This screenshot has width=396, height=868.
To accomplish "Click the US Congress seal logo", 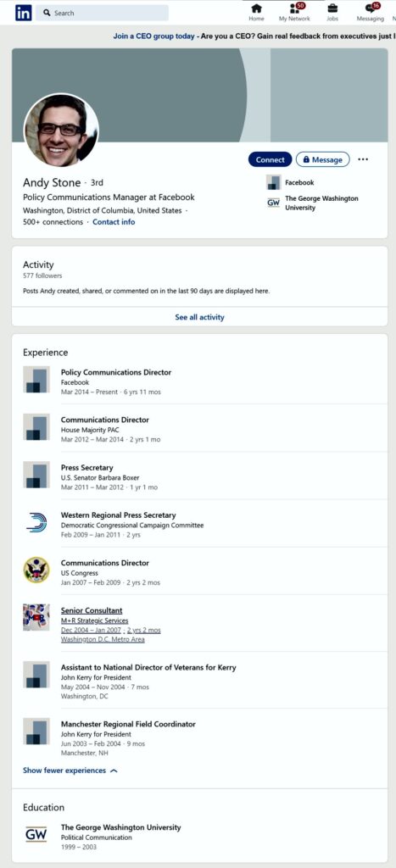I will [x=36, y=570].
